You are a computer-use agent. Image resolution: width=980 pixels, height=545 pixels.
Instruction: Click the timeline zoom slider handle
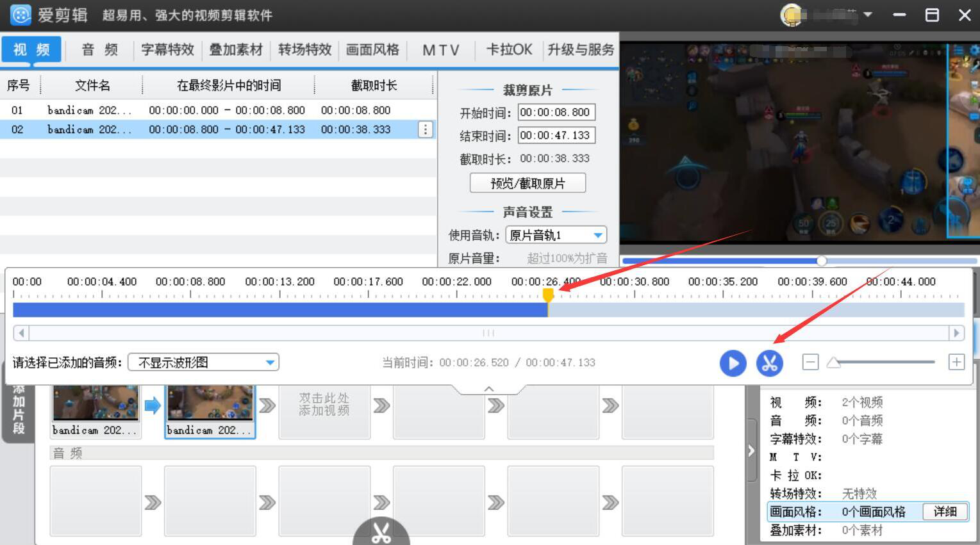(x=833, y=362)
